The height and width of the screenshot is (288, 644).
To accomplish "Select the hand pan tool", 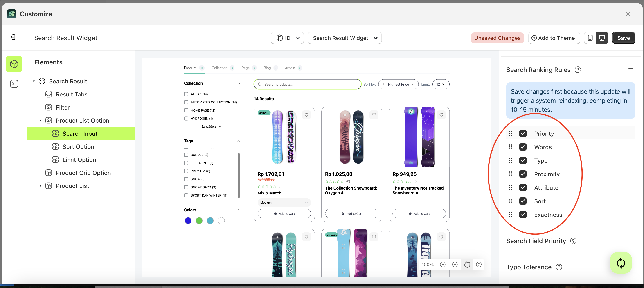I will tap(467, 265).
